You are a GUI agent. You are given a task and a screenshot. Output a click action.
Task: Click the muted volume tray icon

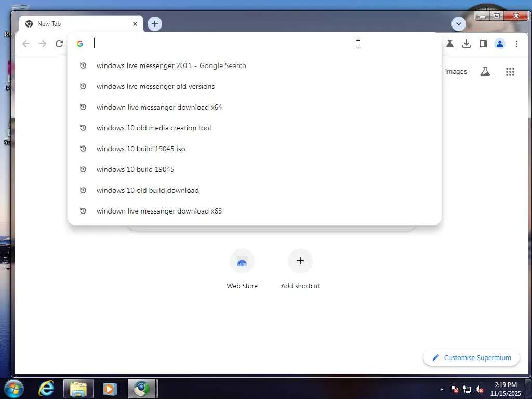click(480, 389)
